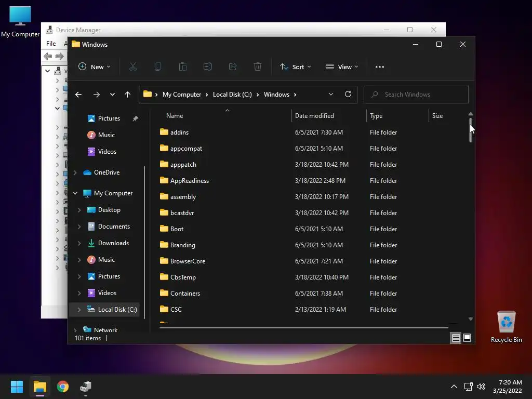Open the See more ellipsis menu
The image size is (532, 399).
click(x=380, y=67)
